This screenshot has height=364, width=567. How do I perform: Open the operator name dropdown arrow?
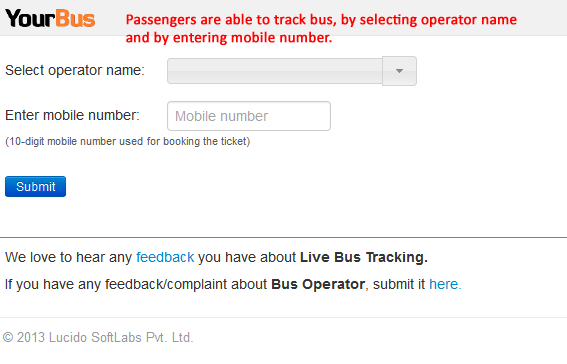(x=399, y=71)
